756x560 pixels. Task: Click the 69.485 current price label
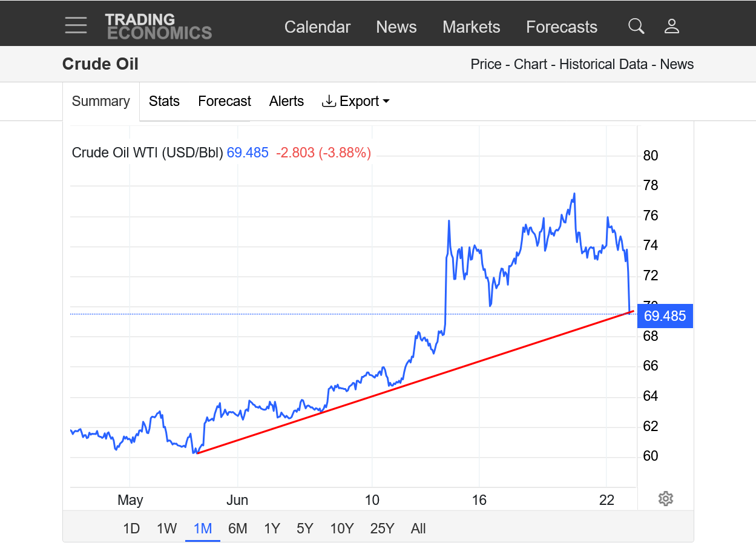(665, 316)
